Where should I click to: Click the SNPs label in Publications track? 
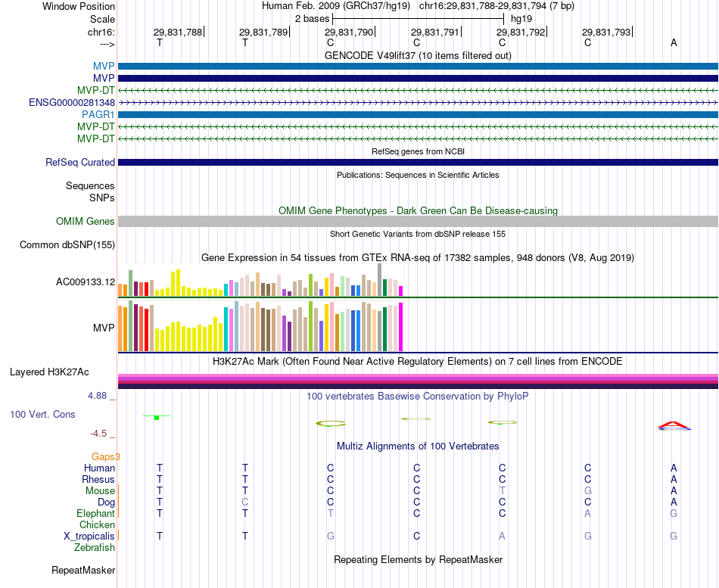[102, 198]
